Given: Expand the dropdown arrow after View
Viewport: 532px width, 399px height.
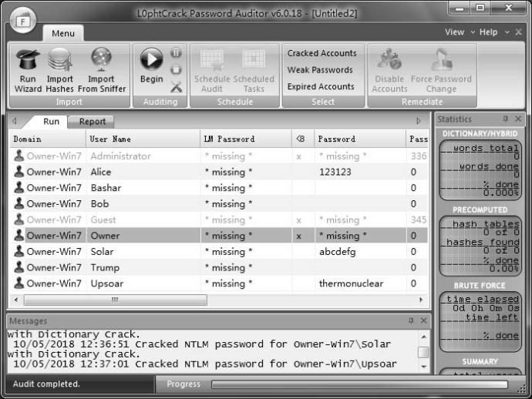Looking at the screenshot, I should click(x=473, y=32).
